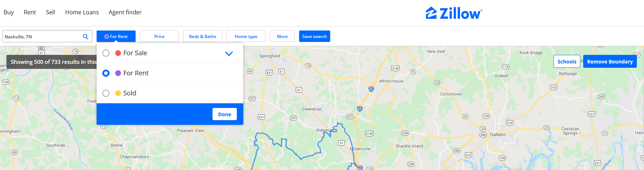Click the yellow Sold dot
The image size is (644, 170).
click(118, 93)
